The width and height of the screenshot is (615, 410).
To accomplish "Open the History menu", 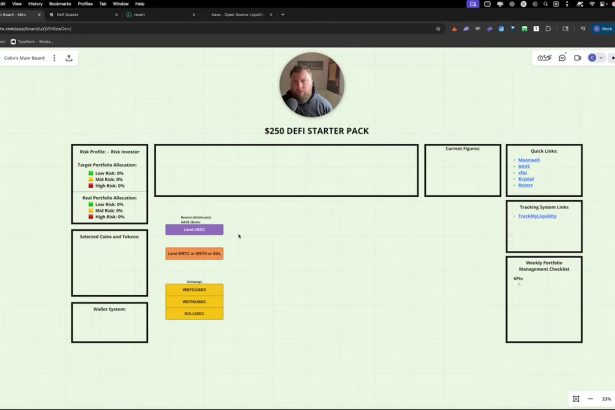I will [x=35, y=4].
